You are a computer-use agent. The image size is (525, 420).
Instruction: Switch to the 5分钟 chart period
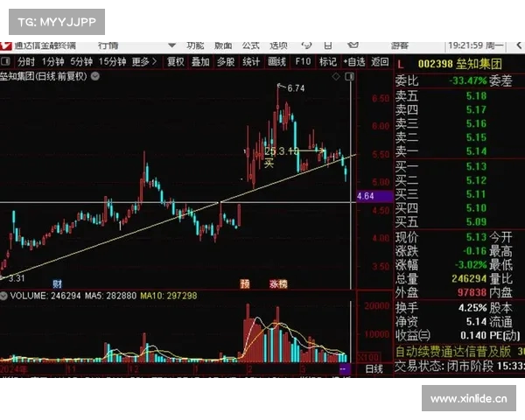(81, 61)
